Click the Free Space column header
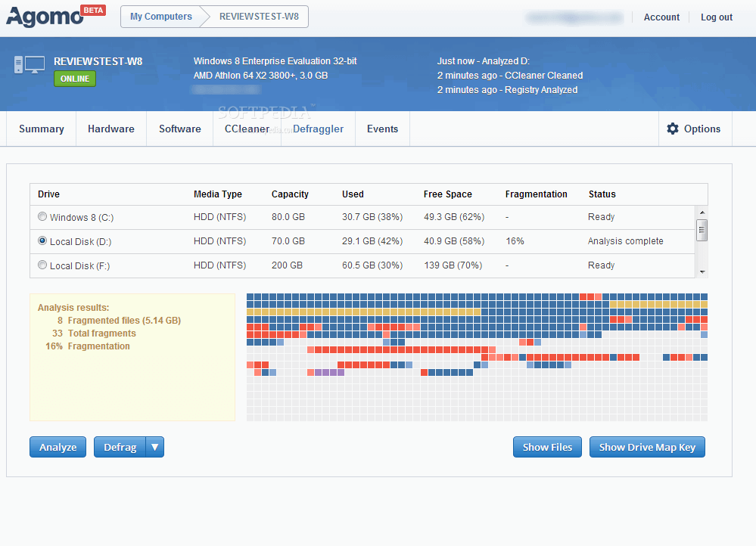756x546 pixels. [448, 194]
